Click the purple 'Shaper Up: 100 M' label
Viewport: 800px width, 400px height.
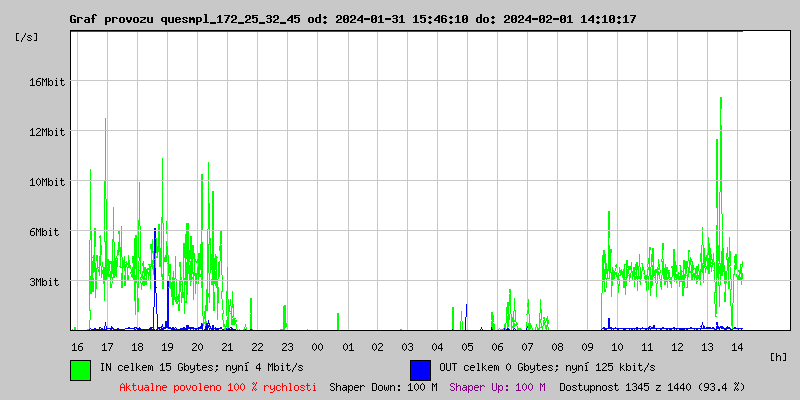[497, 386]
